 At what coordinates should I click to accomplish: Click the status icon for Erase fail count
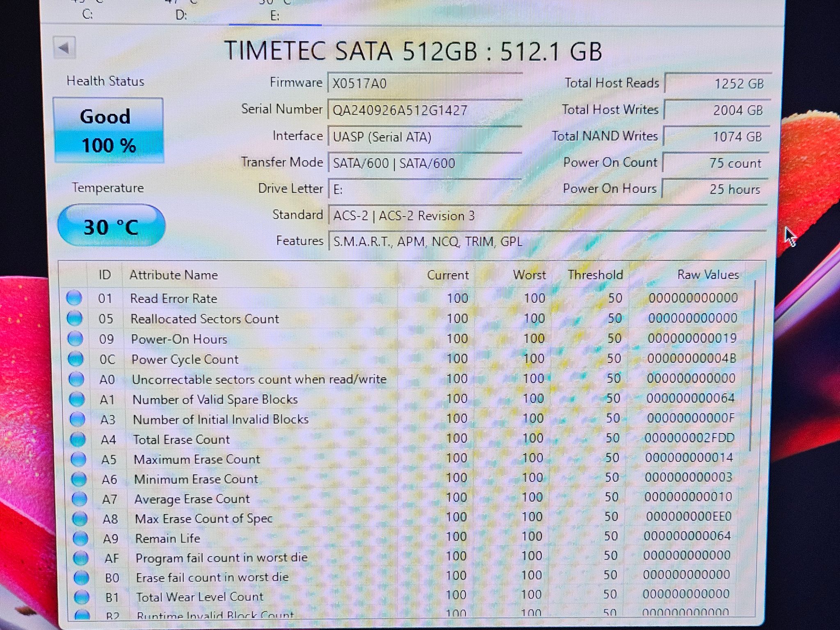[81, 577]
